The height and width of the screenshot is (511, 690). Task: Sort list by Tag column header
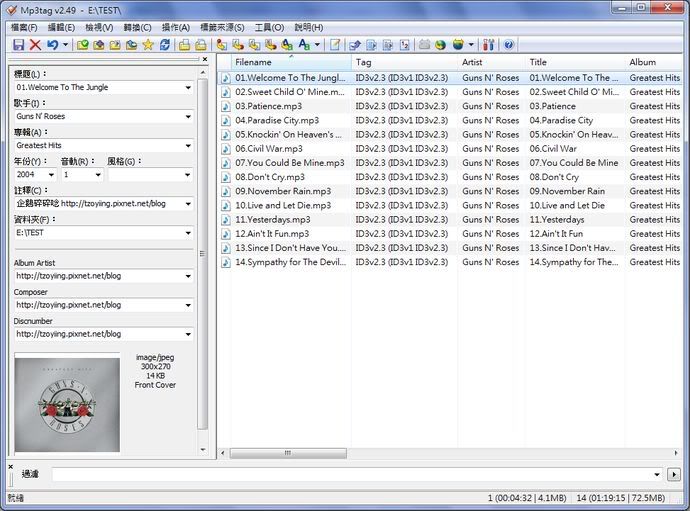404,62
